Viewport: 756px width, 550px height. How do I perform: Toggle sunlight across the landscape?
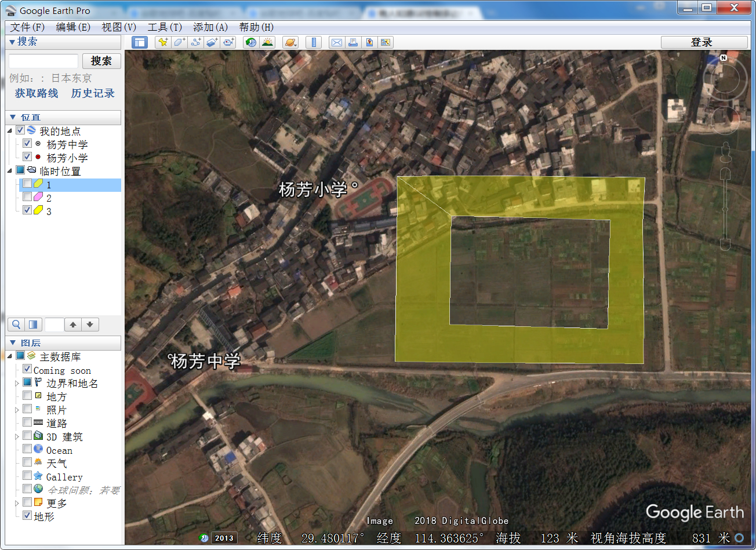(267, 42)
